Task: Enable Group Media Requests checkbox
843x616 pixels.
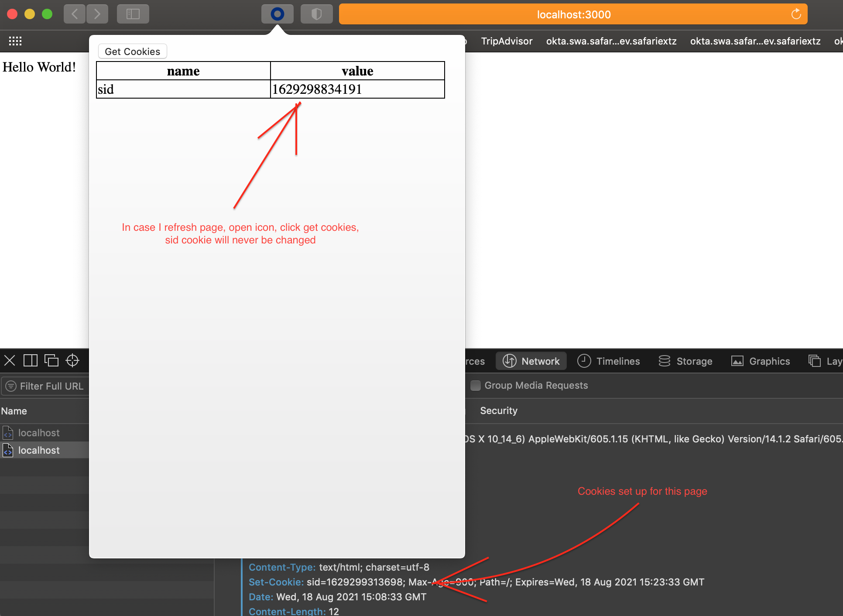Action: (x=476, y=386)
